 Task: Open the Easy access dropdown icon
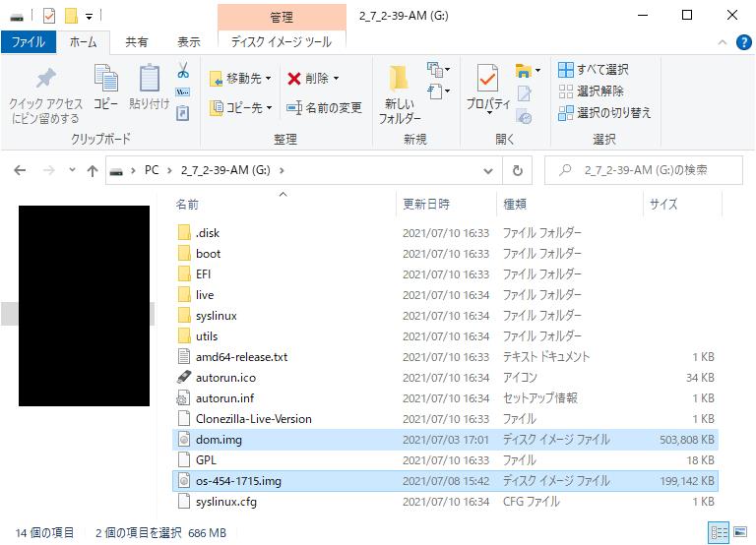tap(438, 91)
